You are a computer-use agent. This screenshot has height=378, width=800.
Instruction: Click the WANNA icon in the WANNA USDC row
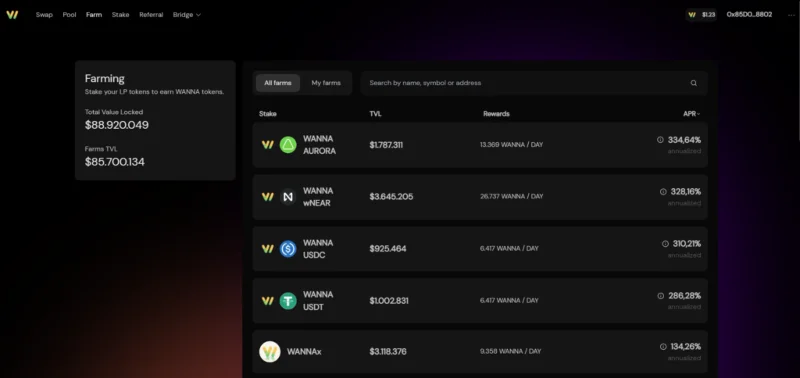267,249
